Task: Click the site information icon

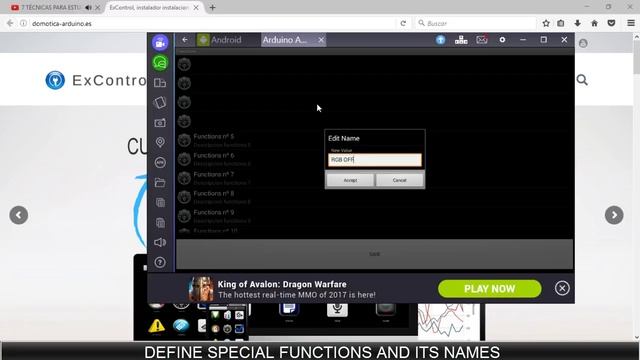Action: pyautogui.click(x=24, y=23)
